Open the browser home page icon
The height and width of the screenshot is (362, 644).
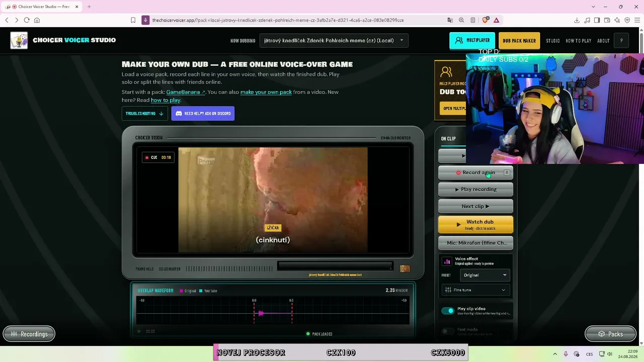[x=37, y=20]
